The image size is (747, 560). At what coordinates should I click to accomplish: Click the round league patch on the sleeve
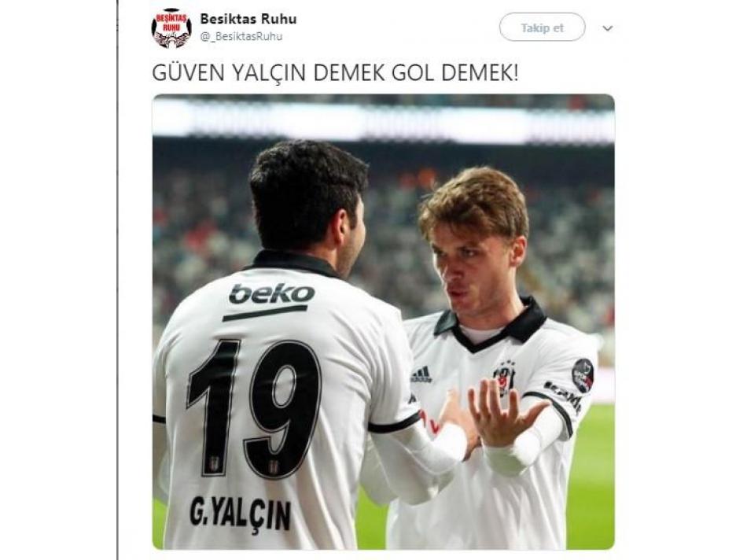(583, 375)
